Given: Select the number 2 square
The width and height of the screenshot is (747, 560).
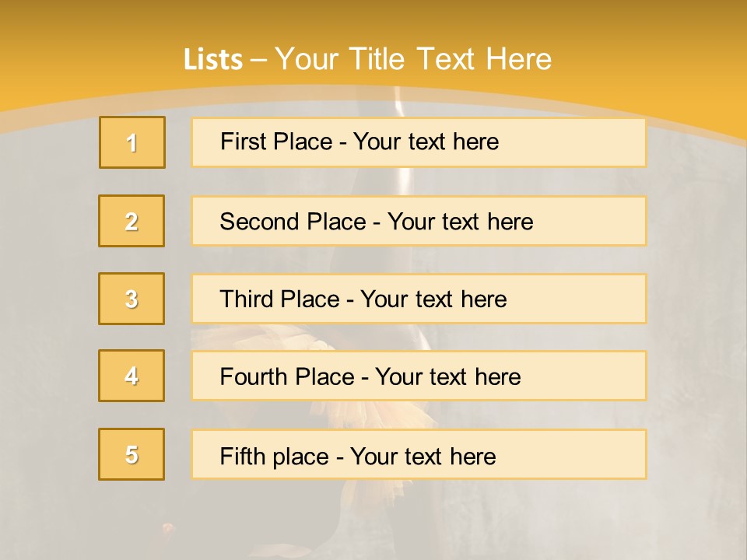Looking at the screenshot, I should tap(132, 221).
